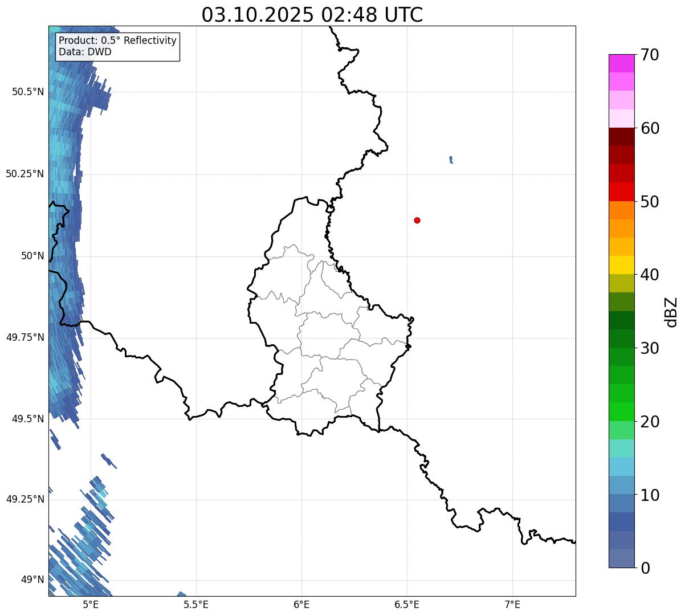Click the 50.25°N latitude label
685x616 pixels.
25,174
